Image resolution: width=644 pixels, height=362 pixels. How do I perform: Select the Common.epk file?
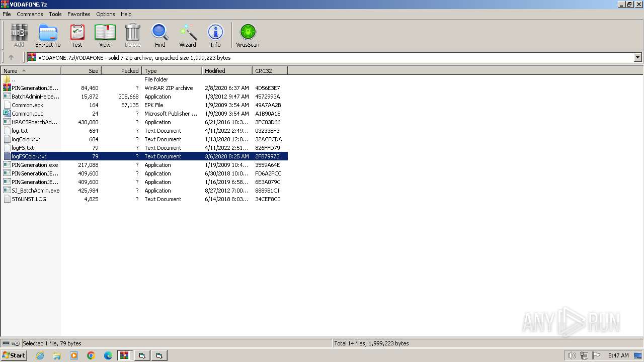(x=144, y=105)
